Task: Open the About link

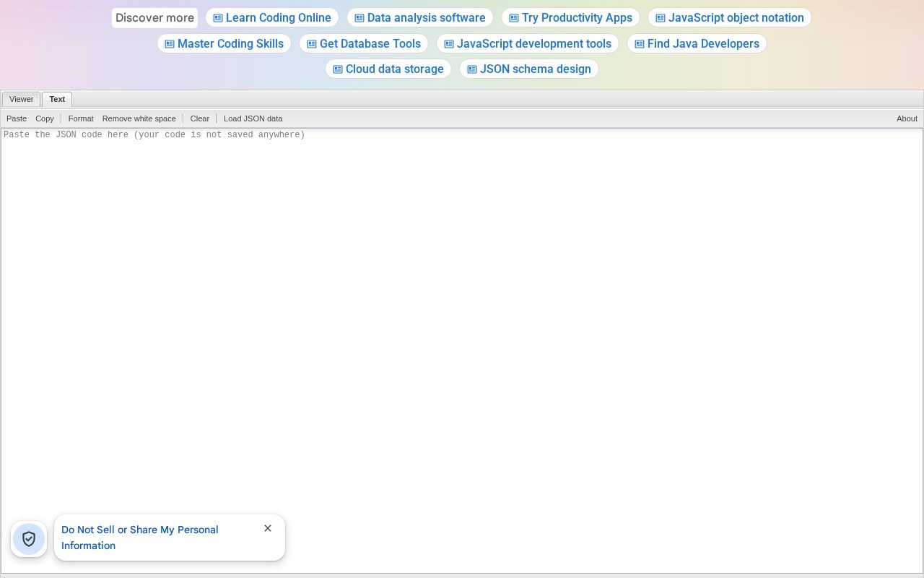Action: click(x=907, y=118)
